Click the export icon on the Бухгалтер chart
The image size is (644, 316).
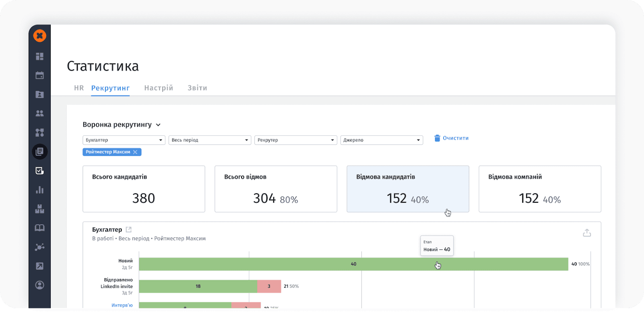click(587, 233)
